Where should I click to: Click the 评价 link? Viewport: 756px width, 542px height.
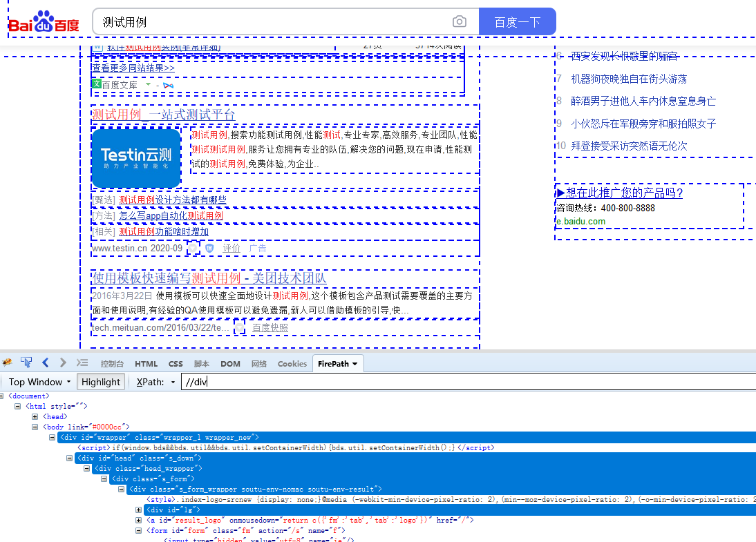[231, 248]
